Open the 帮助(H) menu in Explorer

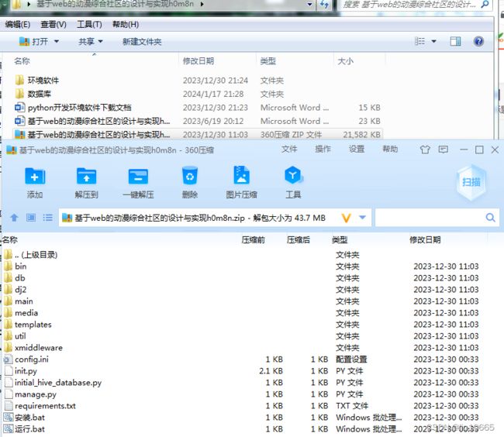tap(126, 24)
